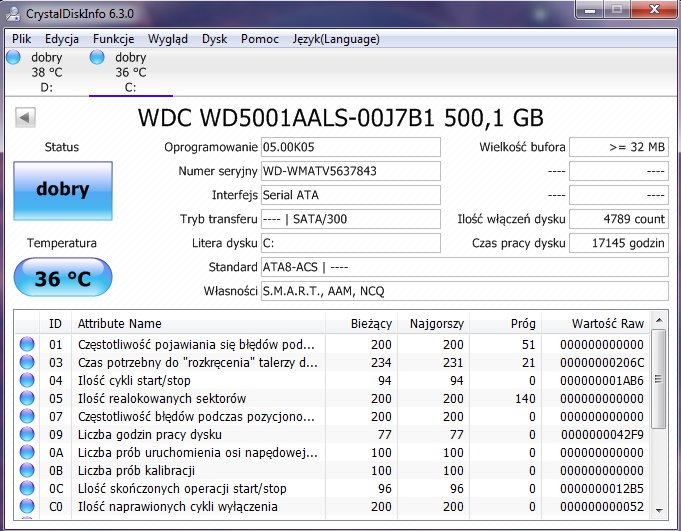Click raw value 000000001AB6
This screenshot has height=531, width=681.
602,381
